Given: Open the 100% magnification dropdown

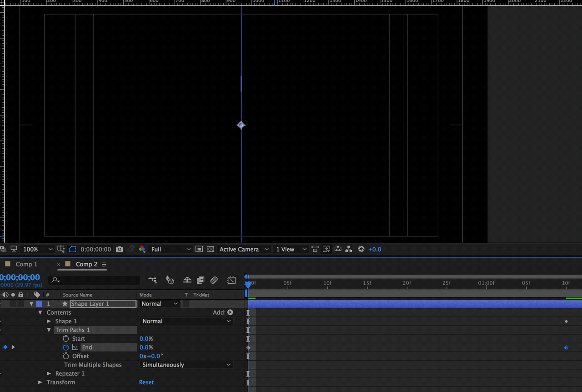Looking at the screenshot, I should coord(37,249).
